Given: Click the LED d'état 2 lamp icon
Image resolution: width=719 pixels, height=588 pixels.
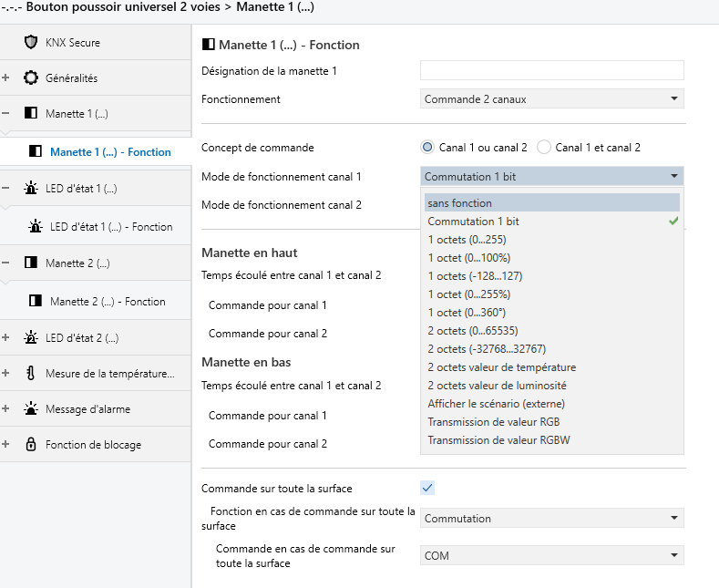Looking at the screenshot, I should [x=31, y=338].
